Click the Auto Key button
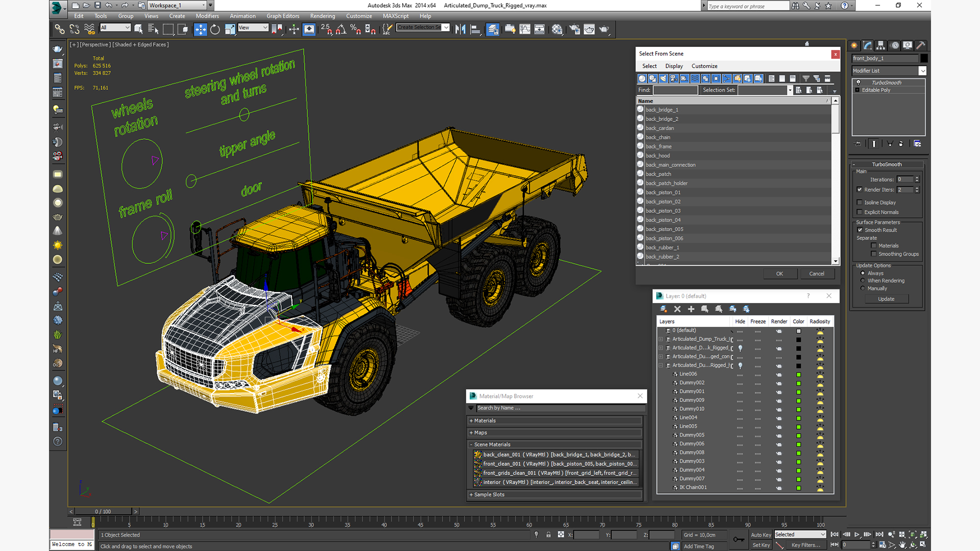This screenshot has height=551, width=980. click(761, 535)
